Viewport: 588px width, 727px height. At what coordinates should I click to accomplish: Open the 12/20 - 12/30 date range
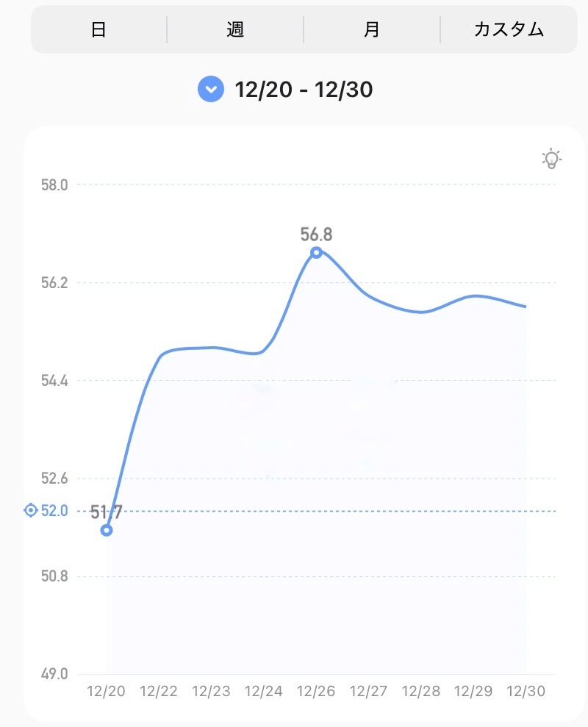[304, 90]
